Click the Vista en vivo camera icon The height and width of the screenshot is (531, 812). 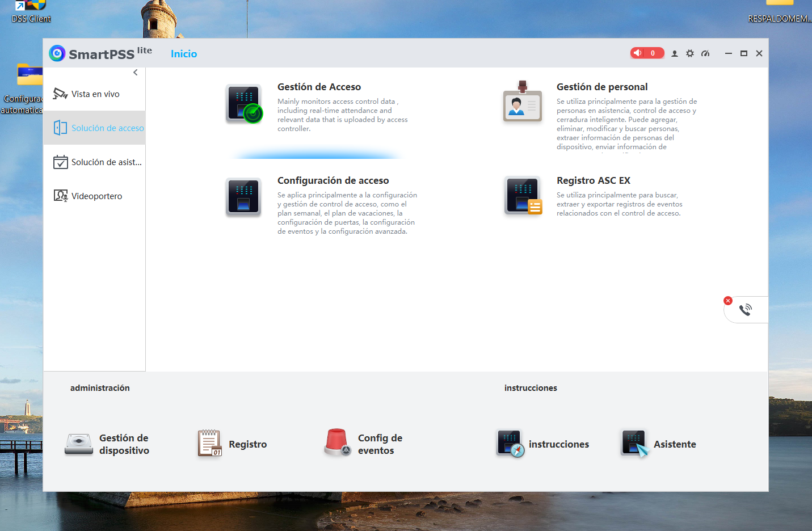coord(60,94)
